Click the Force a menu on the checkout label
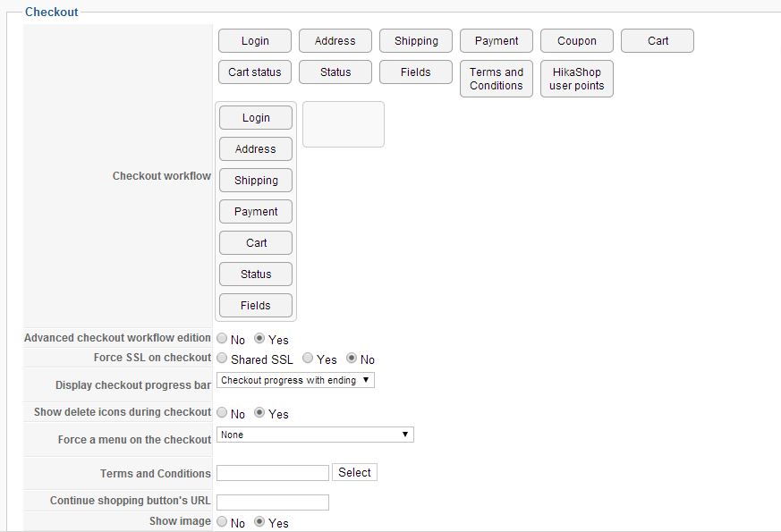Viewport: 781px width, 532px height. click(134, 440)
